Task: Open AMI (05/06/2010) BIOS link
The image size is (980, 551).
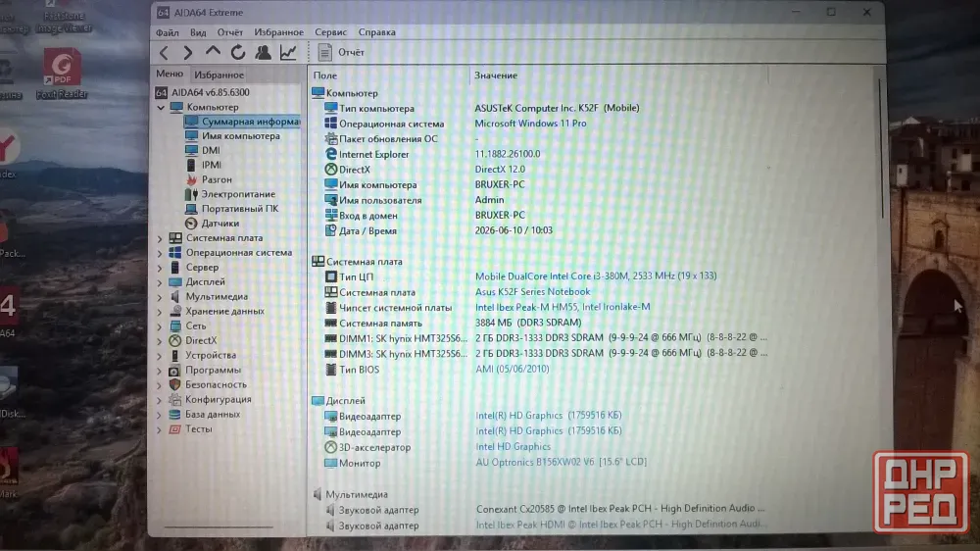Action: [x=512, y=369]
